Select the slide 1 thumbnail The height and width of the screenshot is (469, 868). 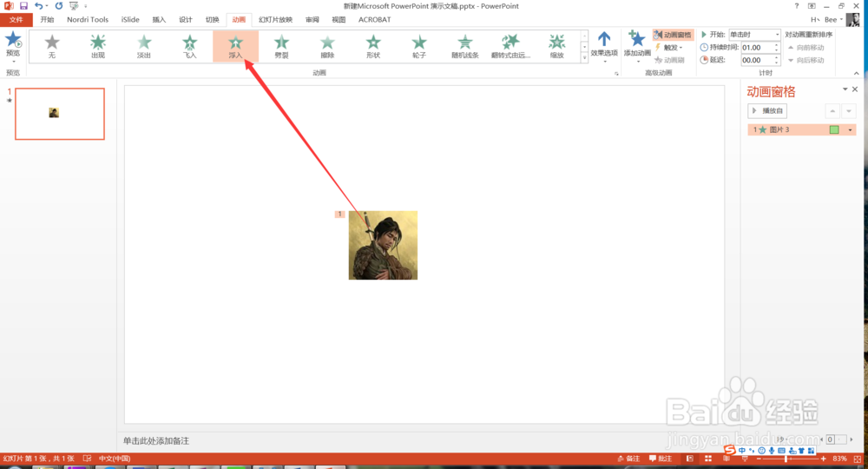tap(60, 114)
